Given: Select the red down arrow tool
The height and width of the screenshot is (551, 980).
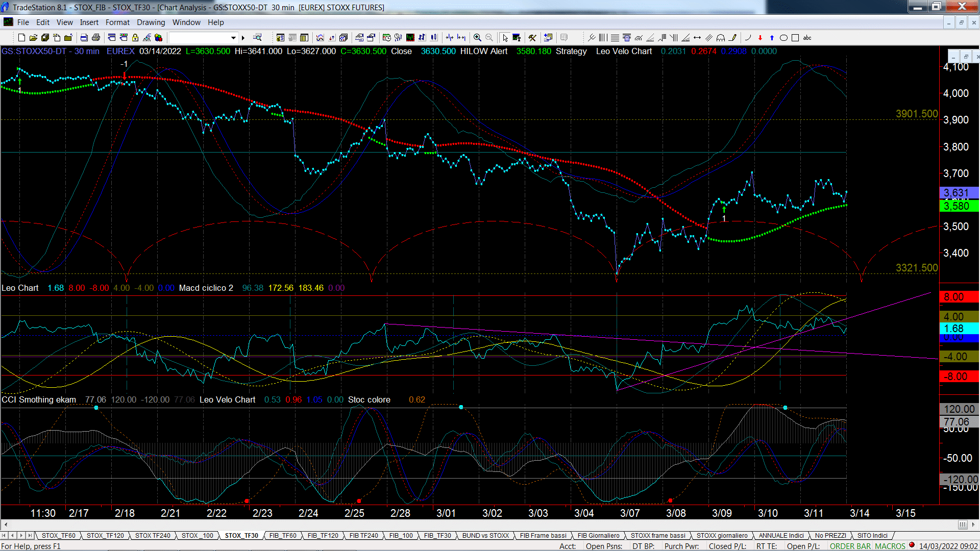Looking at the screenshot, I should pos(760,38).
